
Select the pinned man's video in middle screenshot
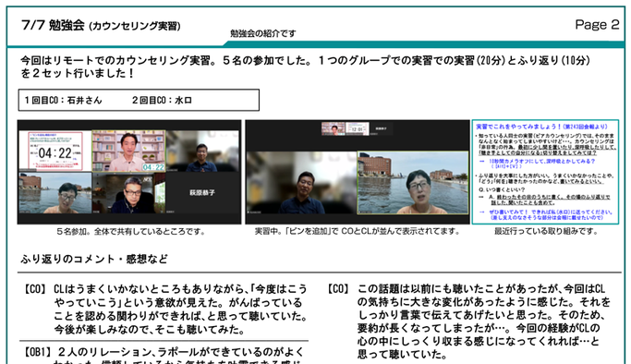(x=301, y=183)
